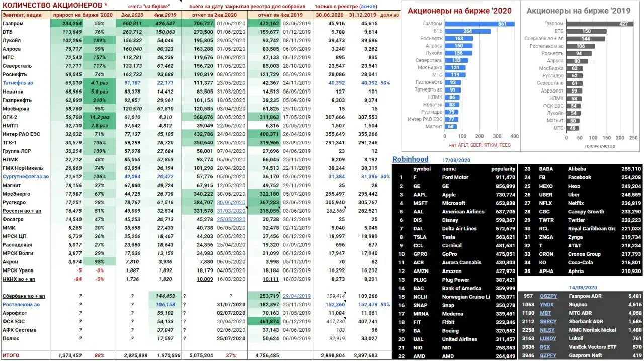Select Лукойл growth percent 189%
The width and height of the screenshot is (644, 361).
click(x=99, y=41)
